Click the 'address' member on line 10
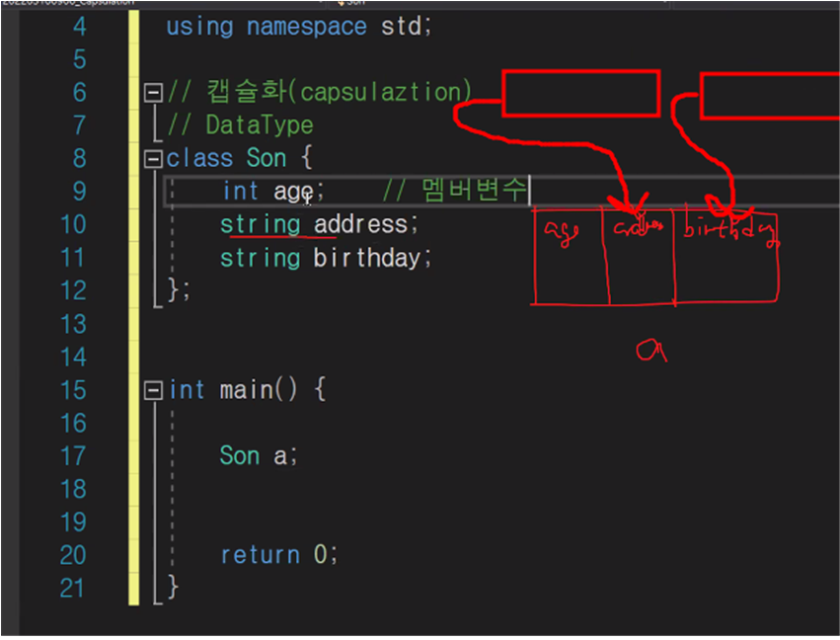840x640 pixels. 360,224
